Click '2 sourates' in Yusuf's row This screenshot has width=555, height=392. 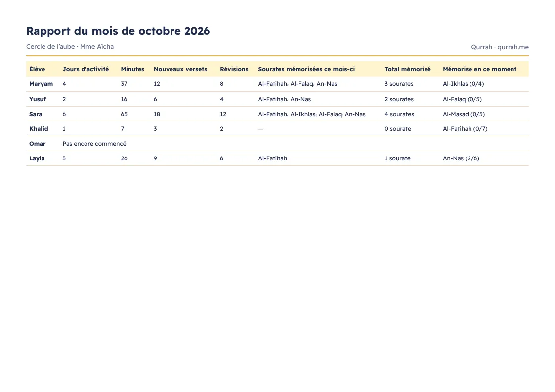point(399,99)
